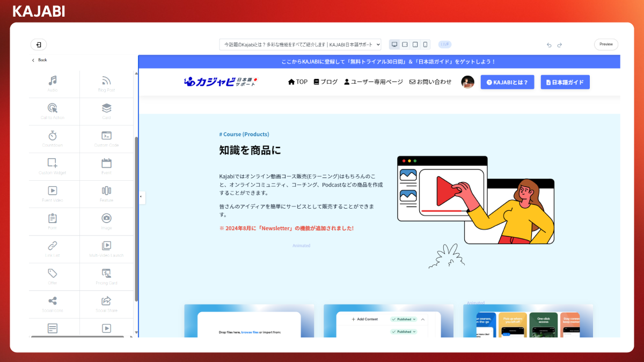Open the ユーザー専用ページ menu item

click(x=374, y=82)
